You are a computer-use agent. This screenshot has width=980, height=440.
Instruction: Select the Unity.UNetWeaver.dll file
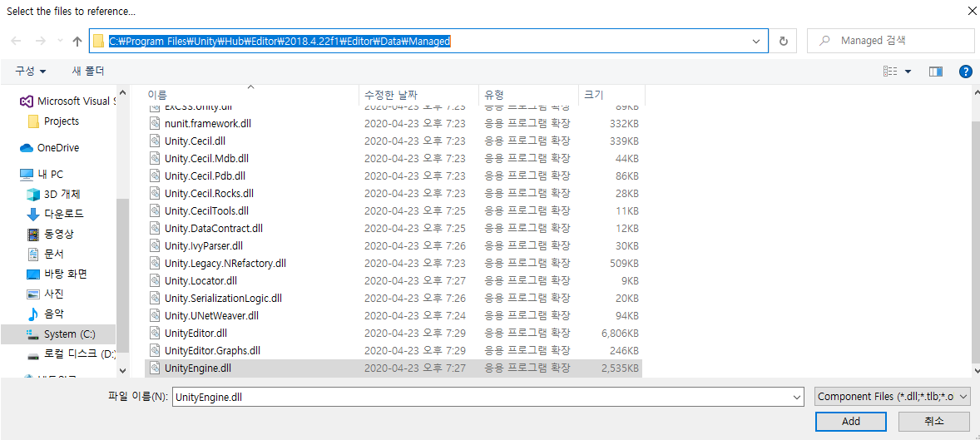coord(393,316)
